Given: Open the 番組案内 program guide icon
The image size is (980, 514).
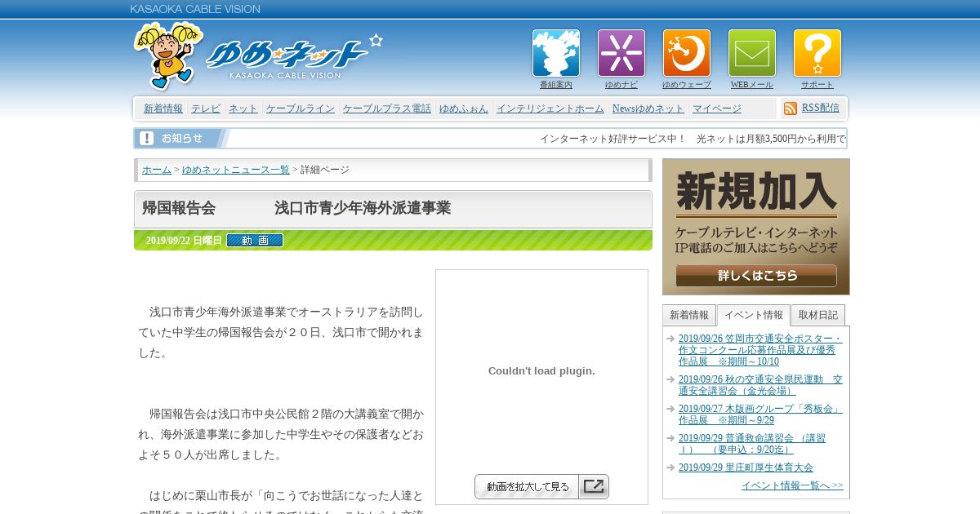Looking at the screenshot, I should (556, 54).
